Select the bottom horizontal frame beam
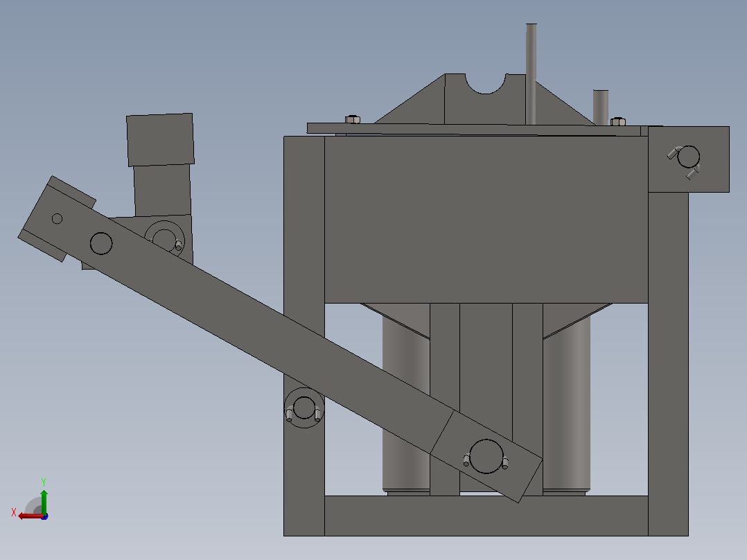Viewport: 747px width, 560px height. (x=486, y=516)
